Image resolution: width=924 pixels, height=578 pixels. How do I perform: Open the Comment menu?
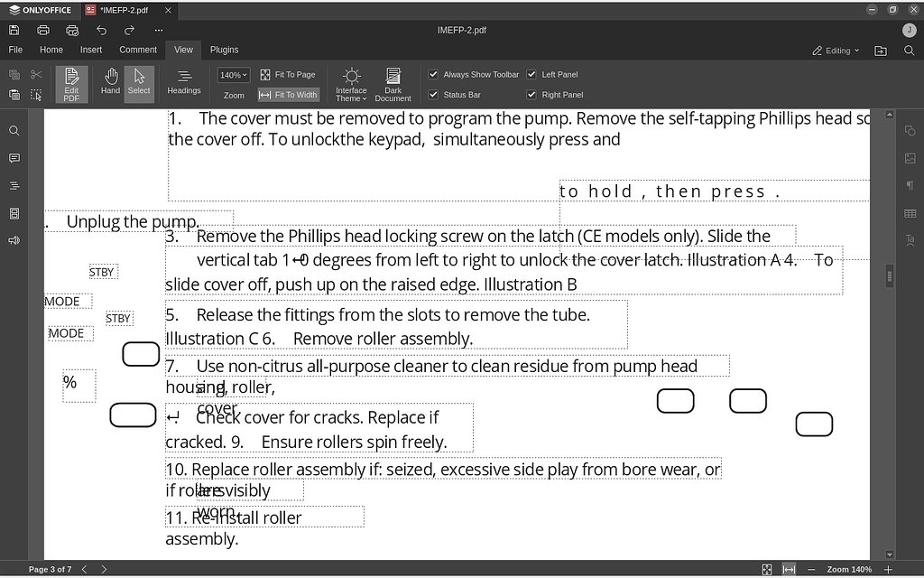coord(137,50)
